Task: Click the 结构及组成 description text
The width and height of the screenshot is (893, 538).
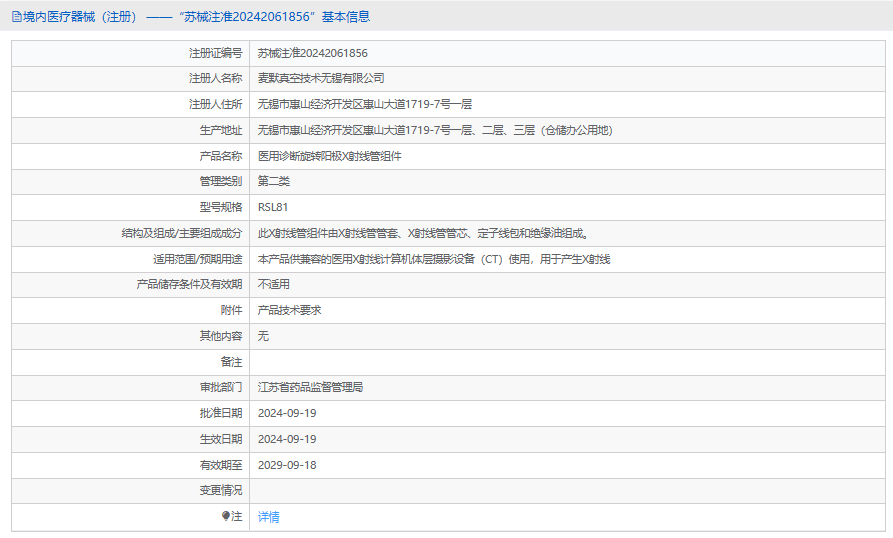Action: point(423,233)
